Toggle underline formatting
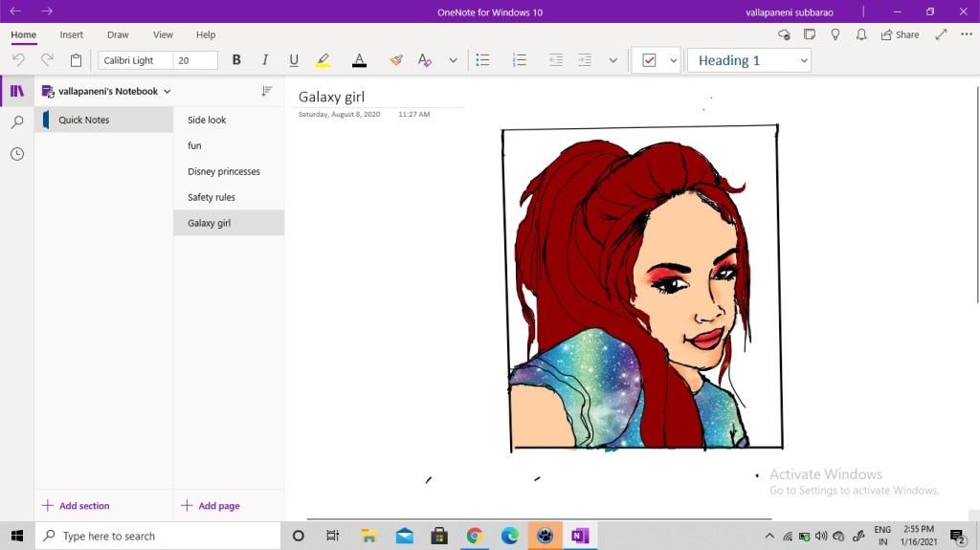The image size is (980, 550). pyautogui.click(x=294, y=60)
